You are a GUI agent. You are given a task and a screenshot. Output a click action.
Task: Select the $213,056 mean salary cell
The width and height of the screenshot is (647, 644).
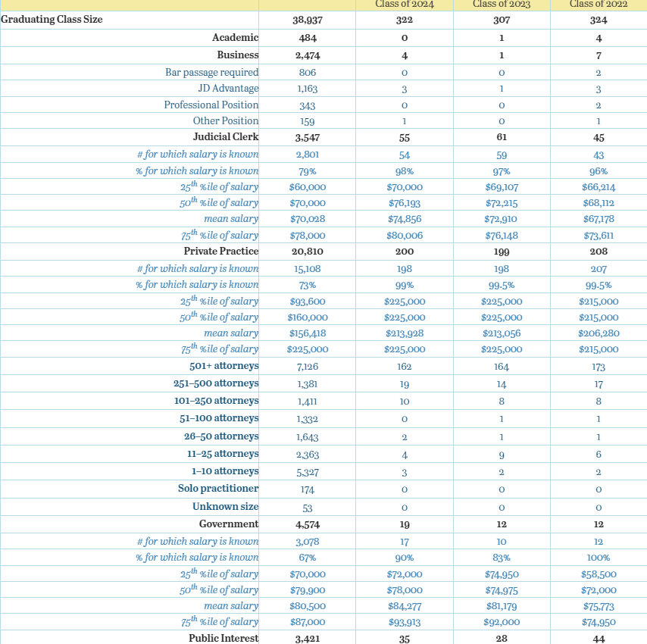coord(502,333)
